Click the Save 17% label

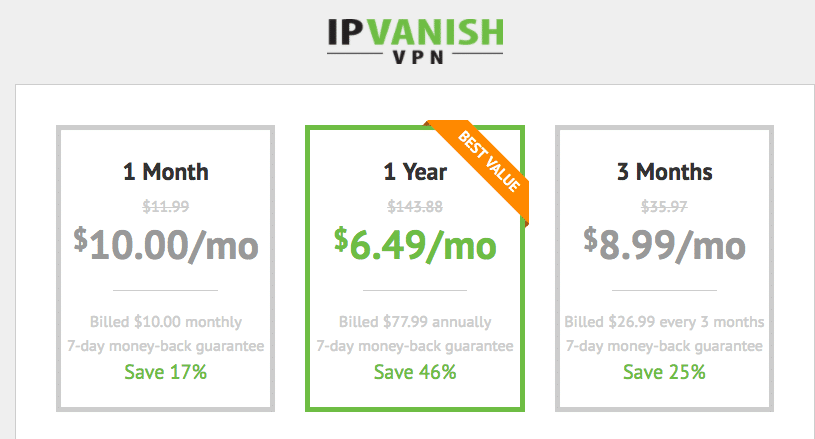165,372
